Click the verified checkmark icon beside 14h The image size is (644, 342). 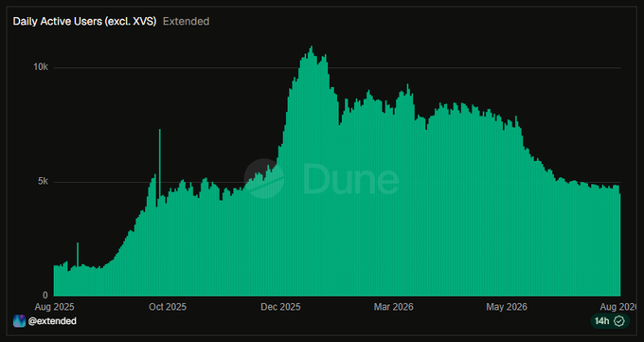tap(619, 321)
